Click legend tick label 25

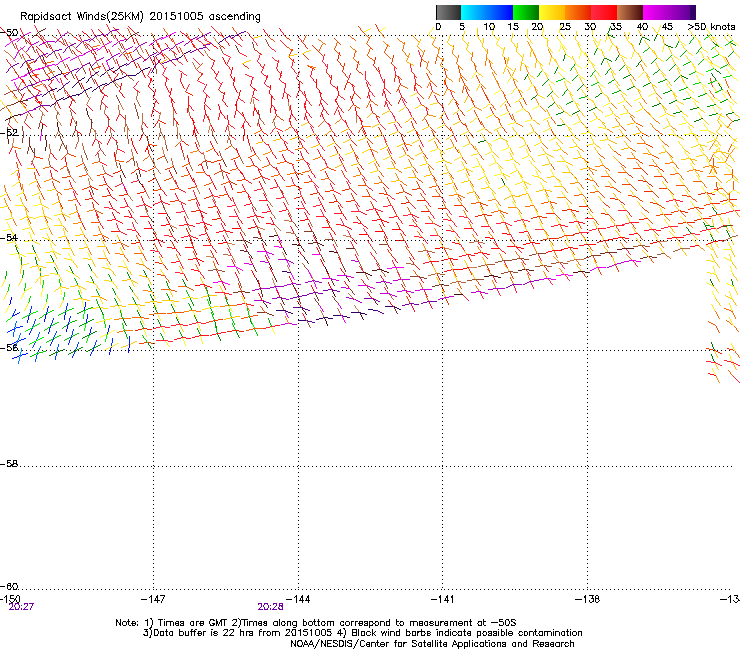[x=565, y=27]
